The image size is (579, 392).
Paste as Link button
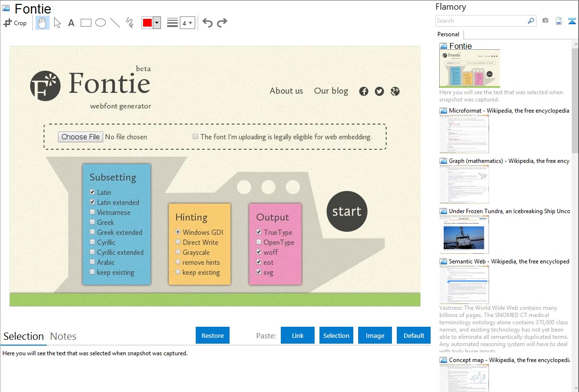pyautogui.click(x=298, y=335)
